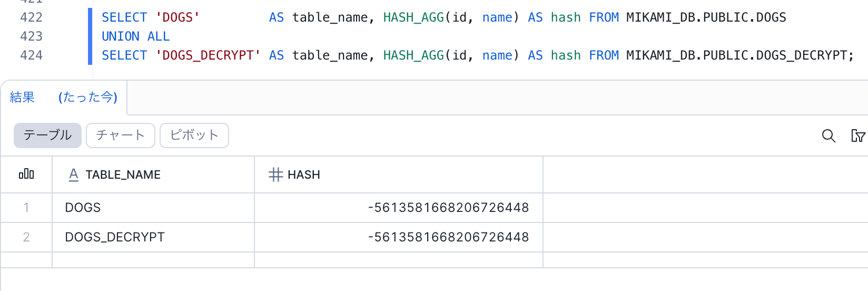Place cursor on UNION ALL line
This screenshot has height=291, width=868.
point(136,36)
